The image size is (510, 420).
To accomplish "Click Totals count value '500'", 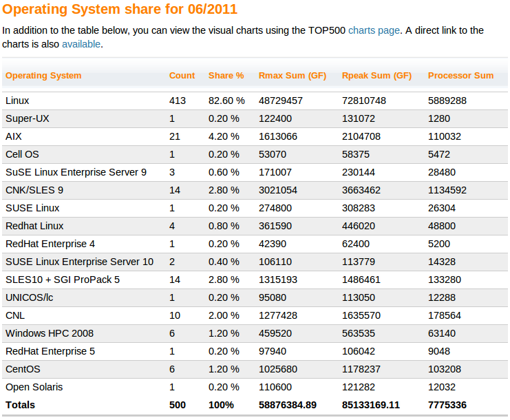I will (178, 405).
